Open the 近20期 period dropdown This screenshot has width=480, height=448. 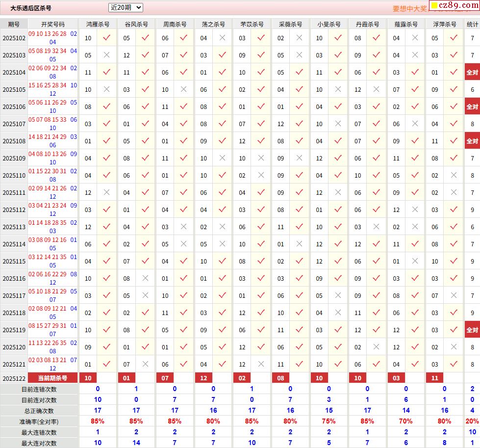126,7
